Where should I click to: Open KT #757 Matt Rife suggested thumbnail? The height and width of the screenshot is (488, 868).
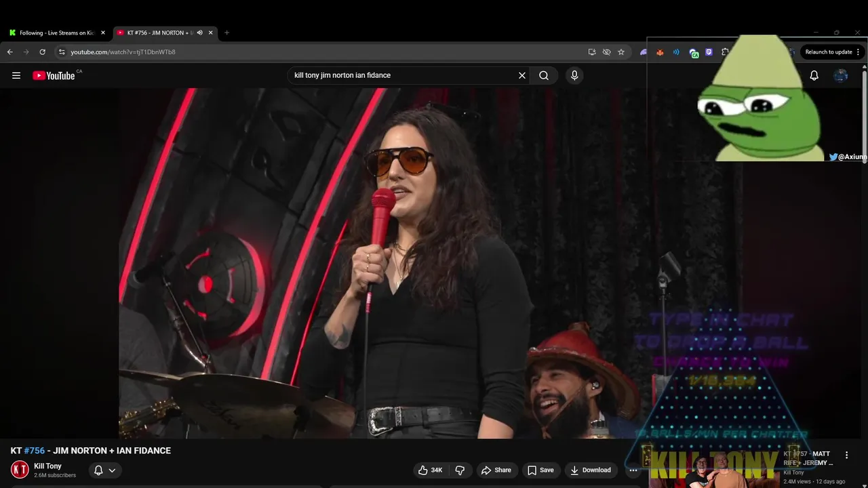[713, 468]
